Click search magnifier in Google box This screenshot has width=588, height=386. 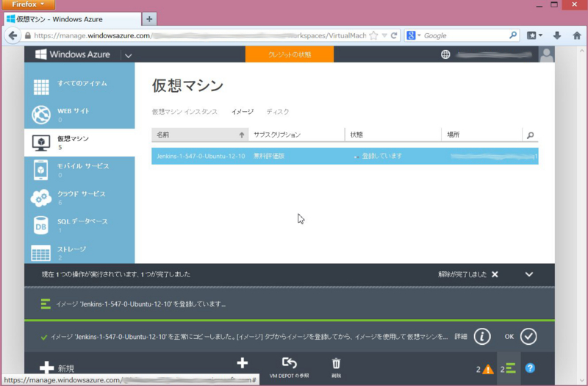point(513,35)
